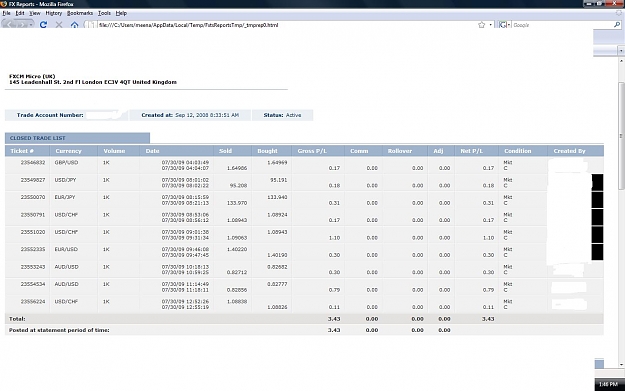This screenshot has height=391, width=625.
Task: Click the Total: row label
Action: click(x=17, y=319)
